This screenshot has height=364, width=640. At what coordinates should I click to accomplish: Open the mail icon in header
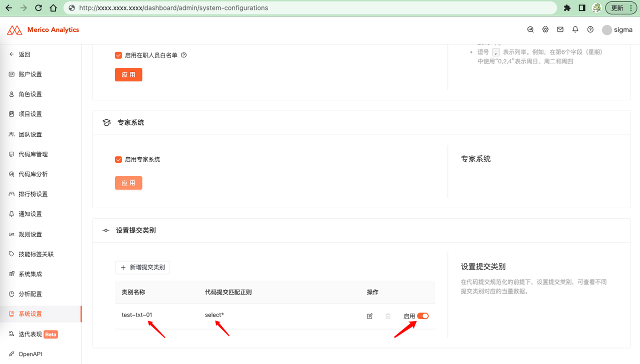click(560, 30)
